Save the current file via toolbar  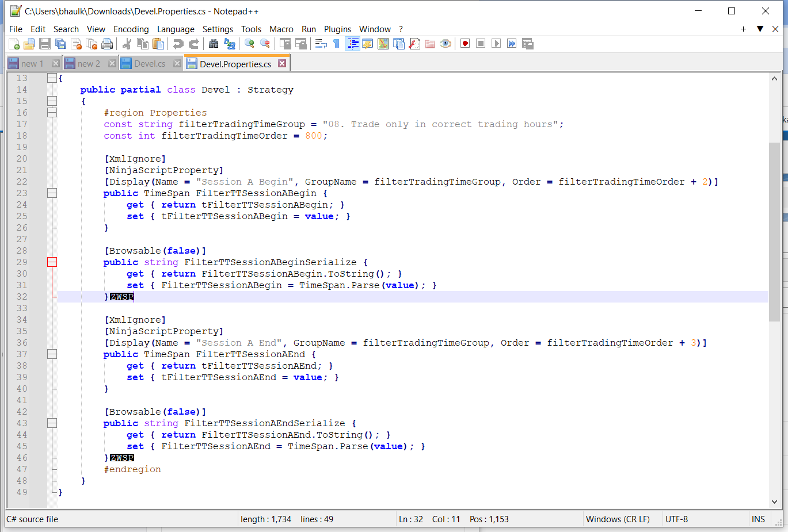[45, 44]
